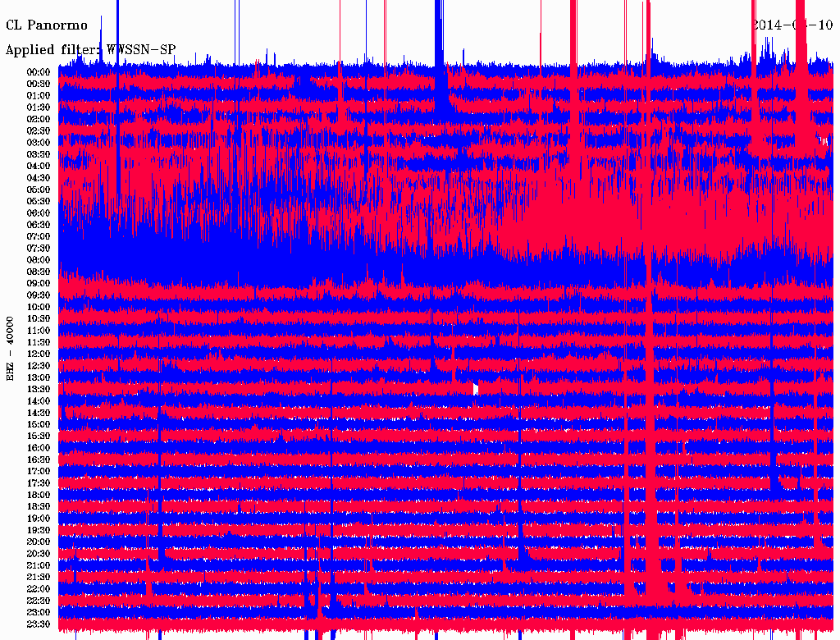Click the 06:00 time label
The height and width of the screenshot is (640, 840).
[x=39, y=213]
